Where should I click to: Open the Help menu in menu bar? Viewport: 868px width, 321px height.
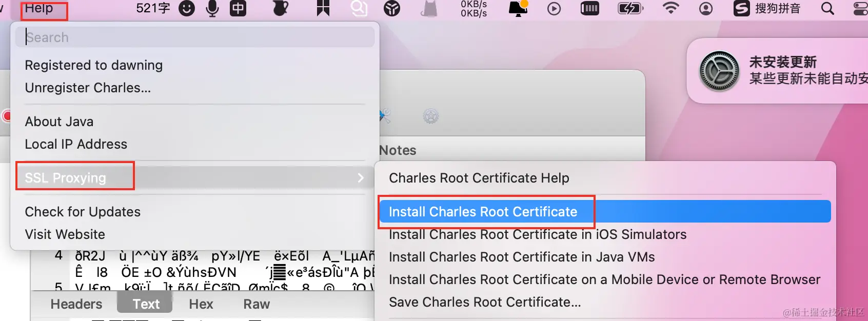pyautogui.click(x=39, y=8)
